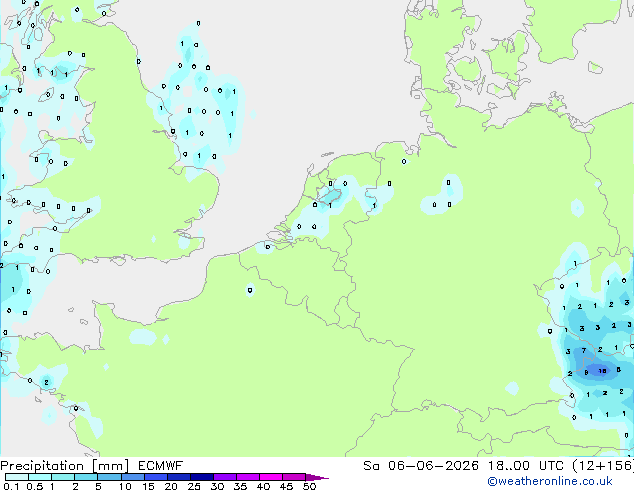Click the 40–45 mm magenta legend box
Viewport: 634px width, 490px height.
[271, 477]
